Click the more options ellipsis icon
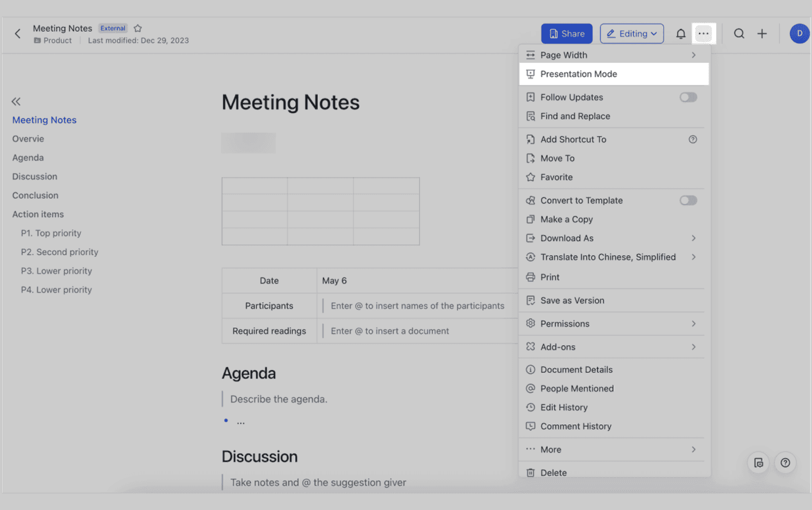This screenshot has width=812, height=510. tap(704, 34)
